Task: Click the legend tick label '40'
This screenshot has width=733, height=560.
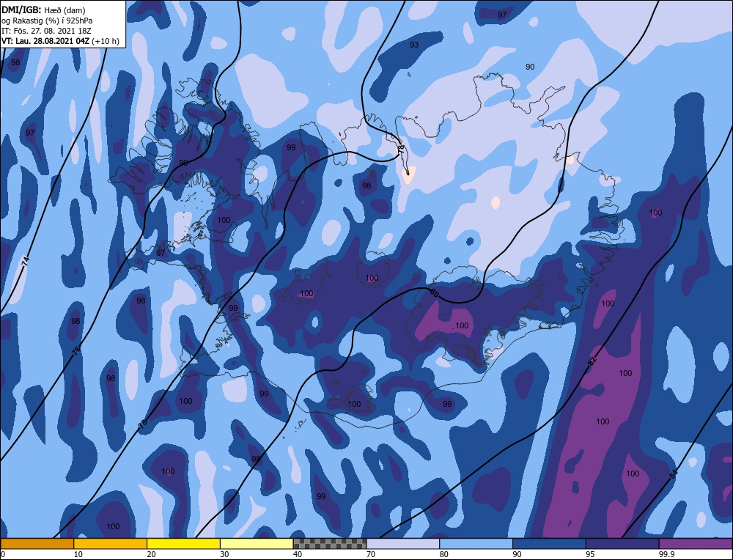Action: pos(298,554)
